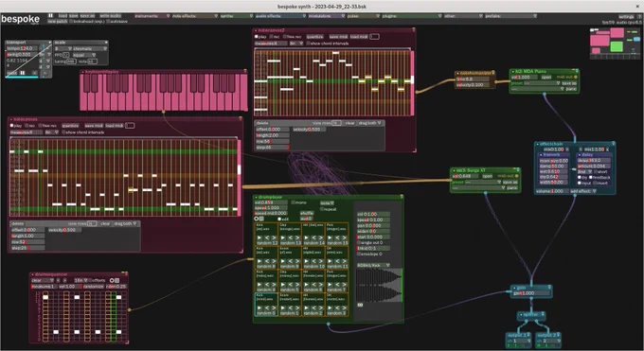
Task: Adjust the transport tempo slider
Action: tap(22, 48)
